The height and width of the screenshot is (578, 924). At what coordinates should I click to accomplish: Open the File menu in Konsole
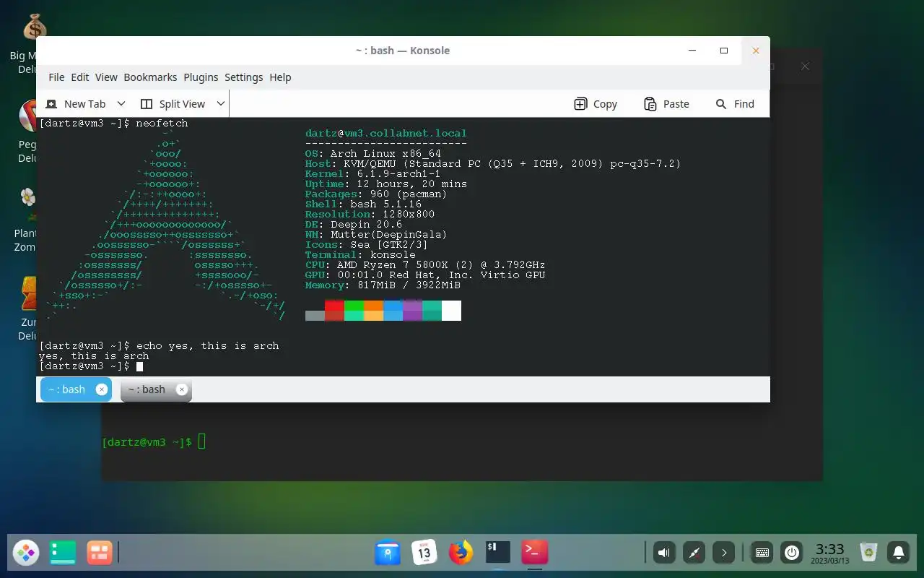(x=56, y=77)
